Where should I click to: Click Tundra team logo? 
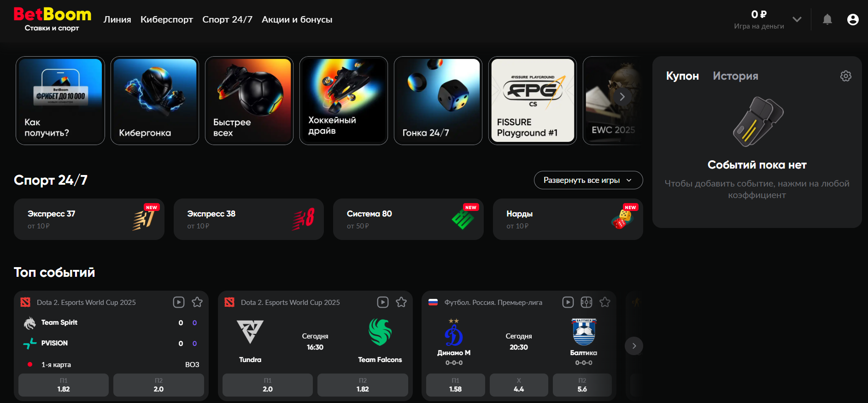click(x=250, y=332)
